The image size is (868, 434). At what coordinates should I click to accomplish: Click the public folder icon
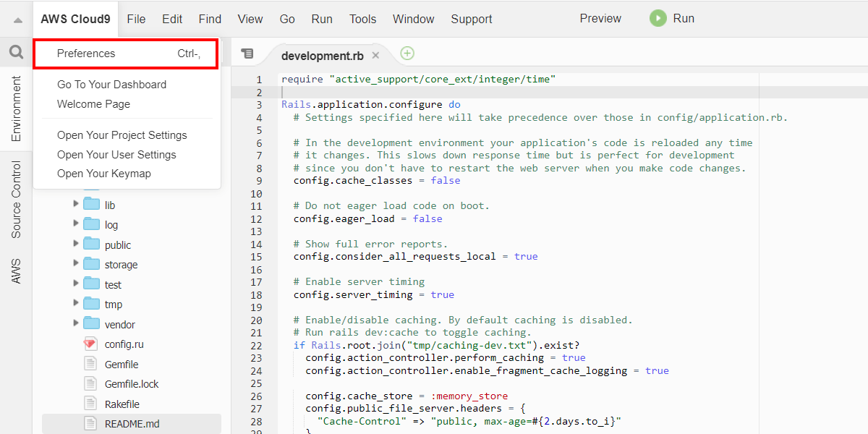(91, 244)
